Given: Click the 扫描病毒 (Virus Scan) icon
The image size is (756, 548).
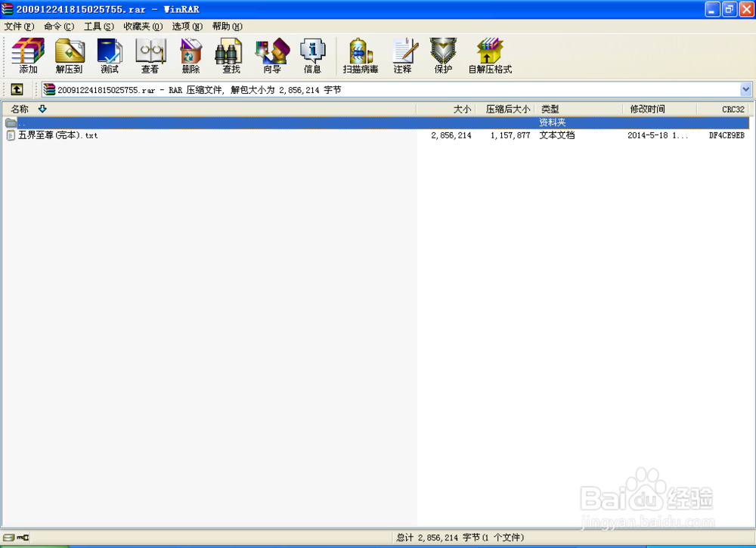Looking at the screenshot, I should click(361, 55).
